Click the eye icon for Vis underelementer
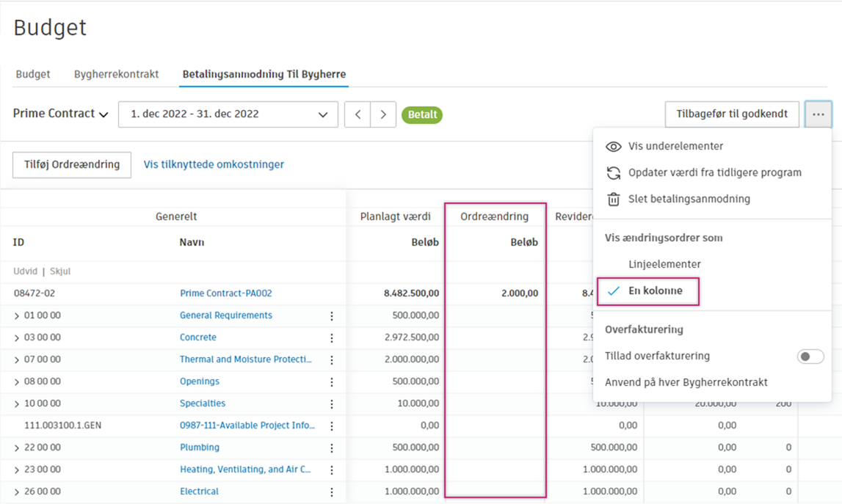 (613, 147)
